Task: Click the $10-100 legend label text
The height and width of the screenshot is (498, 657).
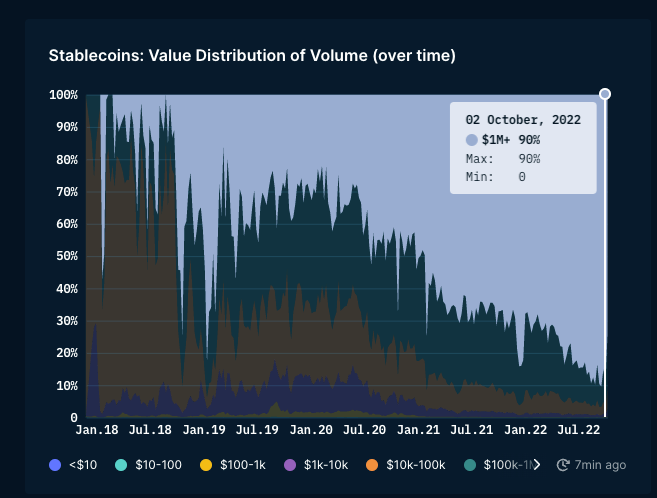Action: [156, 465]
